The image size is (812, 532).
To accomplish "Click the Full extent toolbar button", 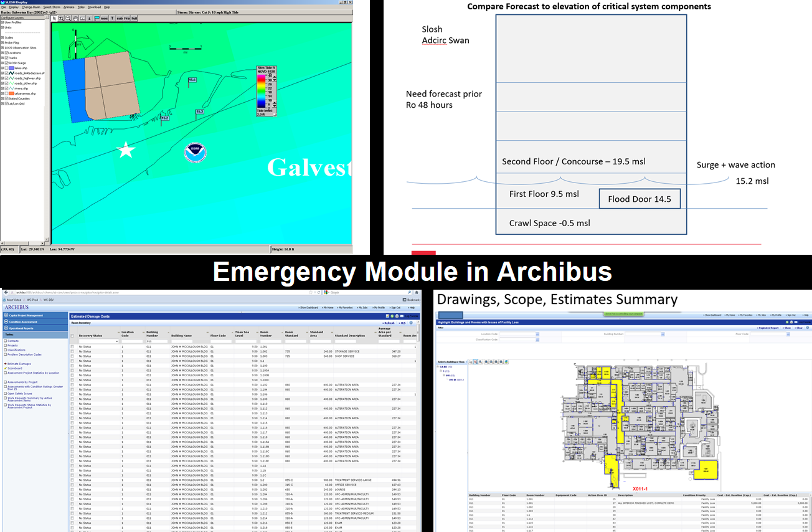I will click(134, 18).
